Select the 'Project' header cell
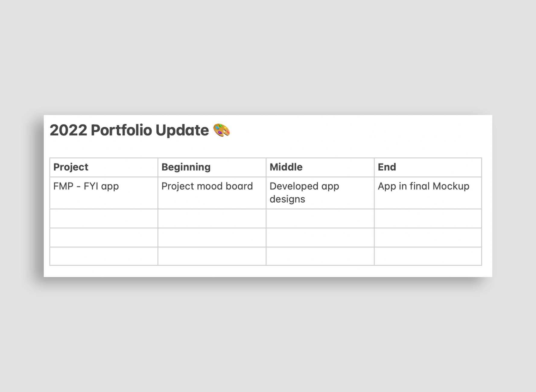Viewport: 536px width, 392px height. tap(104, 167)
